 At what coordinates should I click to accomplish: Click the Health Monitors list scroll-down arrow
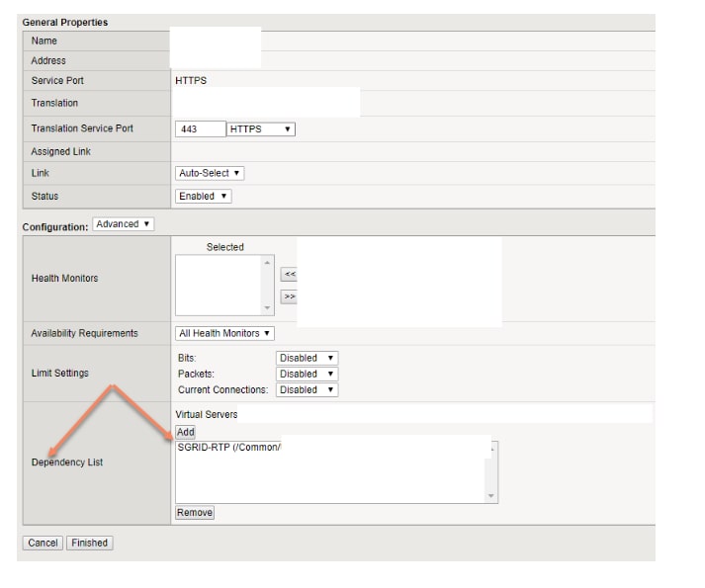pos(267,307)
